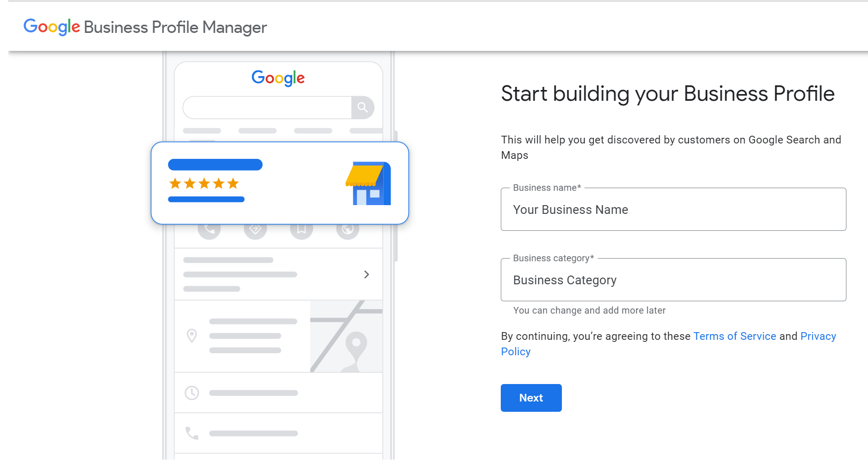Open the Terms of Service link
Image resolution: width=868 pixels, height=474 pixels.
(734, 336)
